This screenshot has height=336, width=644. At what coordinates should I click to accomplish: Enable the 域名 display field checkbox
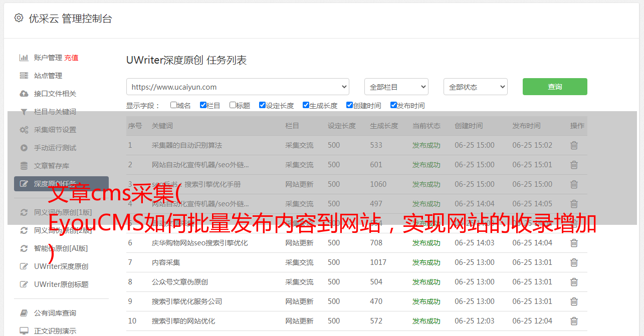(x=173, y=105)
